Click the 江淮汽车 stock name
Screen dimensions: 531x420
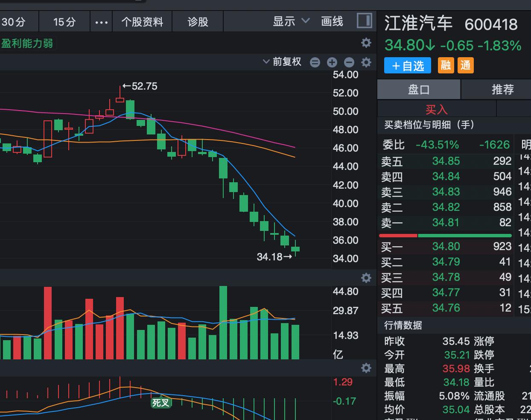coord(418,23)
